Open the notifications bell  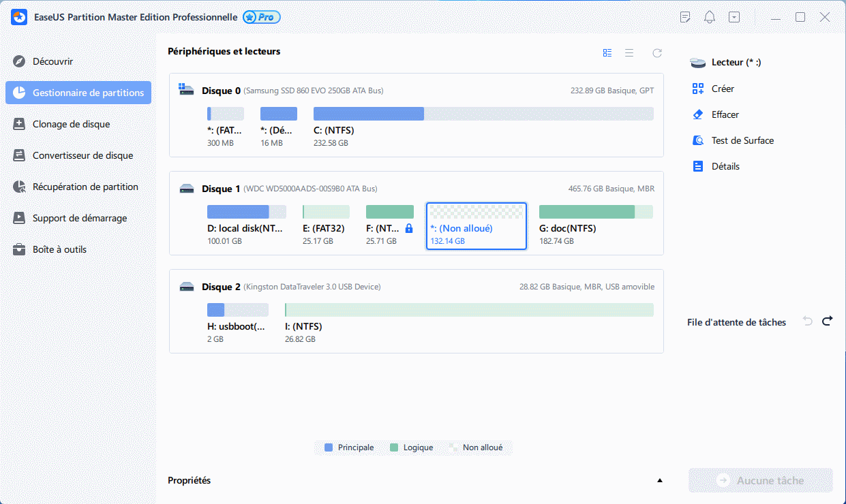709,16
